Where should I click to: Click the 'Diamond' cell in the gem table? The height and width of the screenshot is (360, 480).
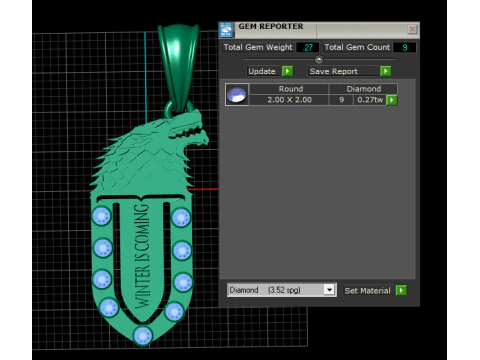pos(363,89)
